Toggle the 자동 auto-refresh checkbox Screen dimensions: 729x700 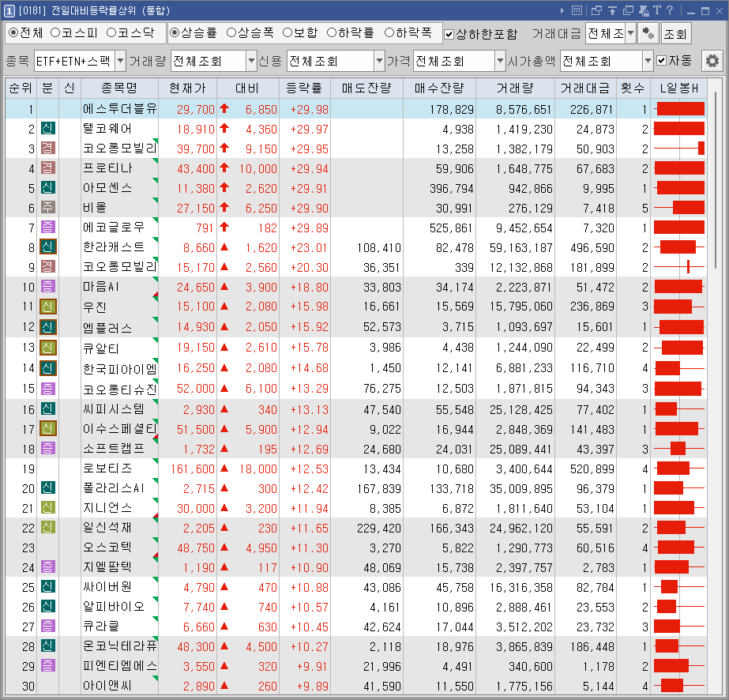click(662, 61)
